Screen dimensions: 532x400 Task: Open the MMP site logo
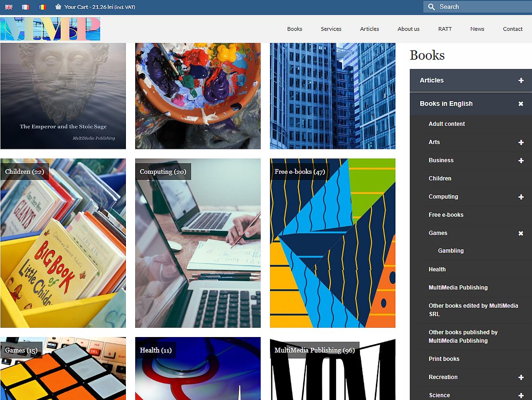[50, 29]
